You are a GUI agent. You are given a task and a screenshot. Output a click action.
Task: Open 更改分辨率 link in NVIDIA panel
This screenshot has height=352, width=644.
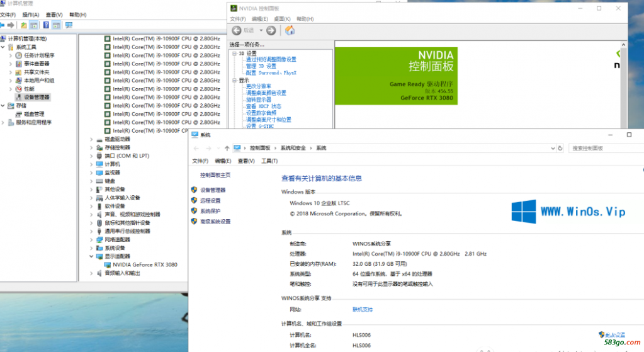coord(259,86)
